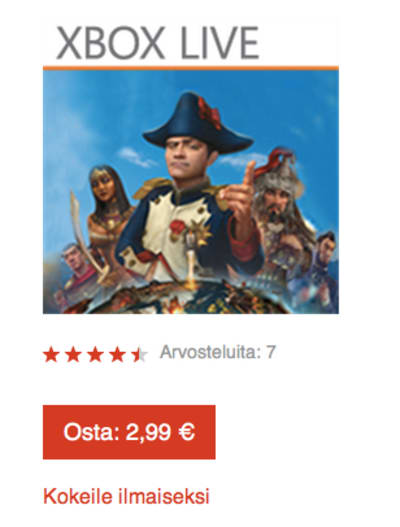Open the Arvosteluita: 7 reviews count
Viewport: 400px width, 527px height.
(218, 352)
